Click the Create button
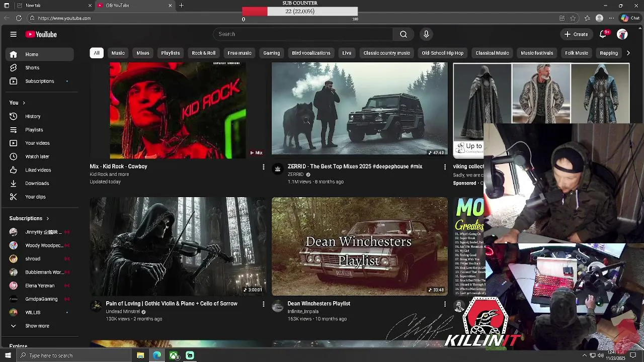Viewport: 644px width, 362px height. coord(576,34)
